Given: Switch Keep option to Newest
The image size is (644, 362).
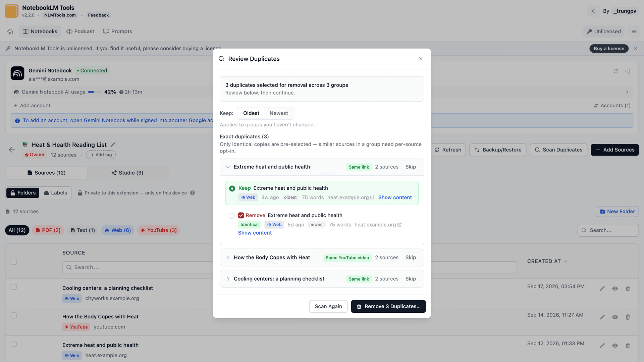Looking at the screenshot, I should click(279, 113).
